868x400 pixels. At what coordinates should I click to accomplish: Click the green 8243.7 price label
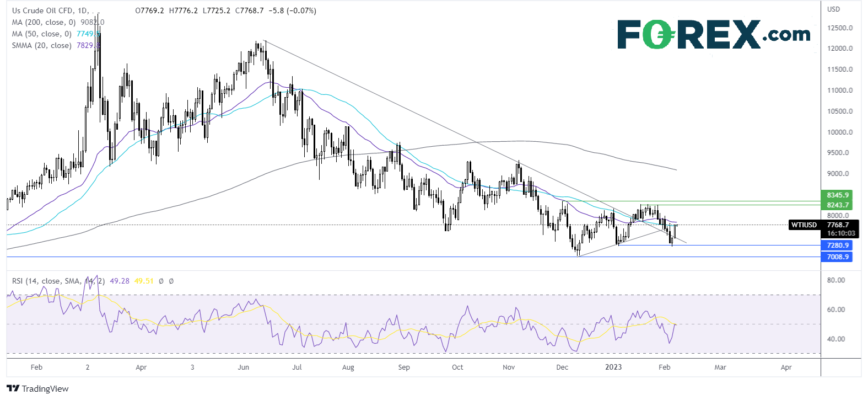pos(837,205)
